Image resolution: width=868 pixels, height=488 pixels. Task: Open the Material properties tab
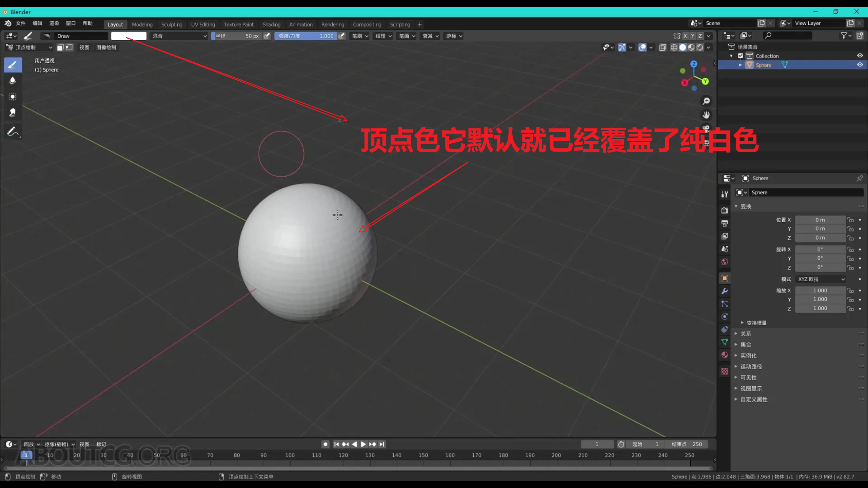click(725, 355)
